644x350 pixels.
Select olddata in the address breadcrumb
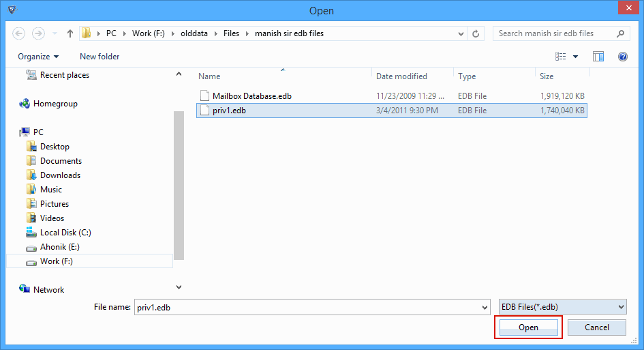coord(194,33)
